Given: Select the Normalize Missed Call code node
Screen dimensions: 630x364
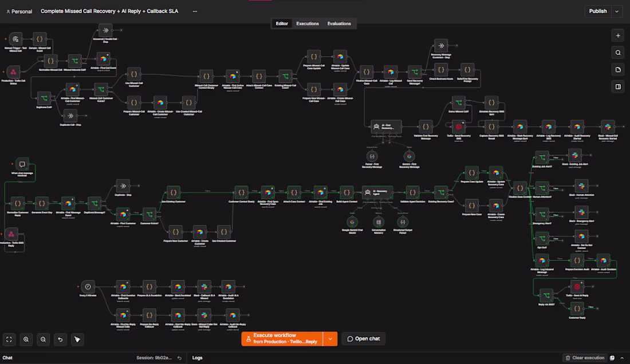Looking at the screenshot, I should (50, 61).
